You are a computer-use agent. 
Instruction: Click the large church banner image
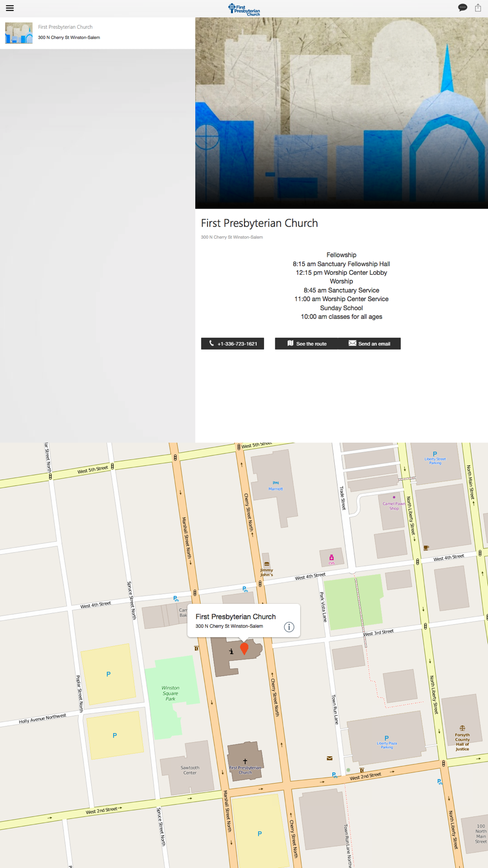click(x=342, y=113)
